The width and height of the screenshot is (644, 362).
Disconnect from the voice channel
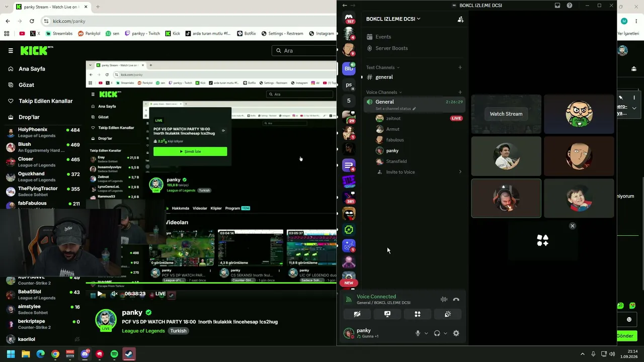point(456,300)
